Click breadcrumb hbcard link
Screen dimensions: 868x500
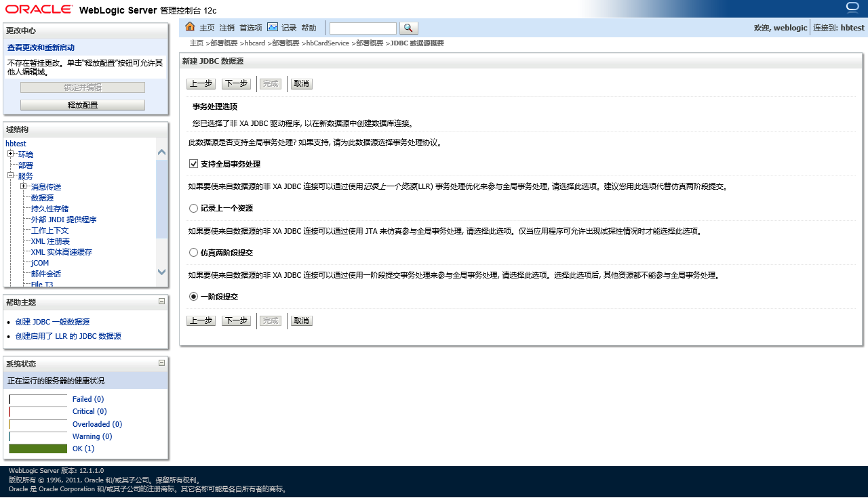coord(255,43)
